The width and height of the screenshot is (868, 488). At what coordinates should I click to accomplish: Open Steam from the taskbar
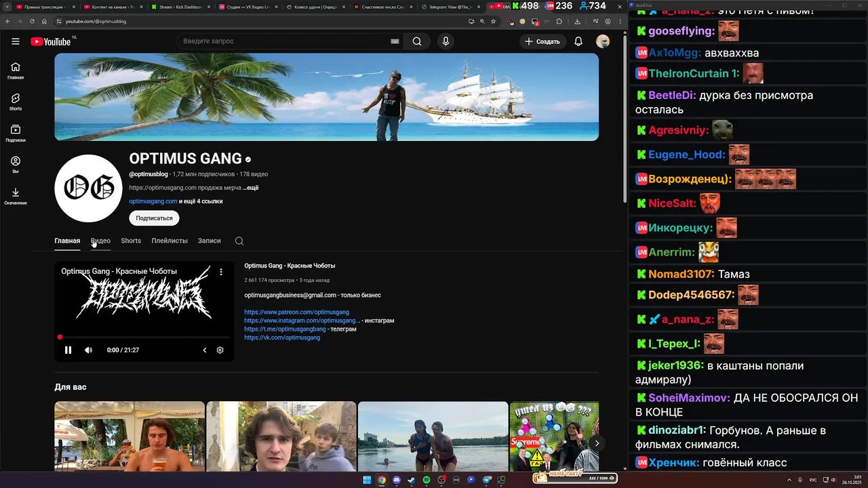click(412, 480)
